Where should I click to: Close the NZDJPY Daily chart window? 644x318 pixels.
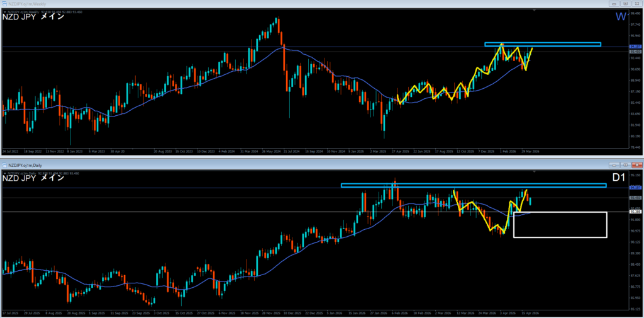(x=637, y=164)
